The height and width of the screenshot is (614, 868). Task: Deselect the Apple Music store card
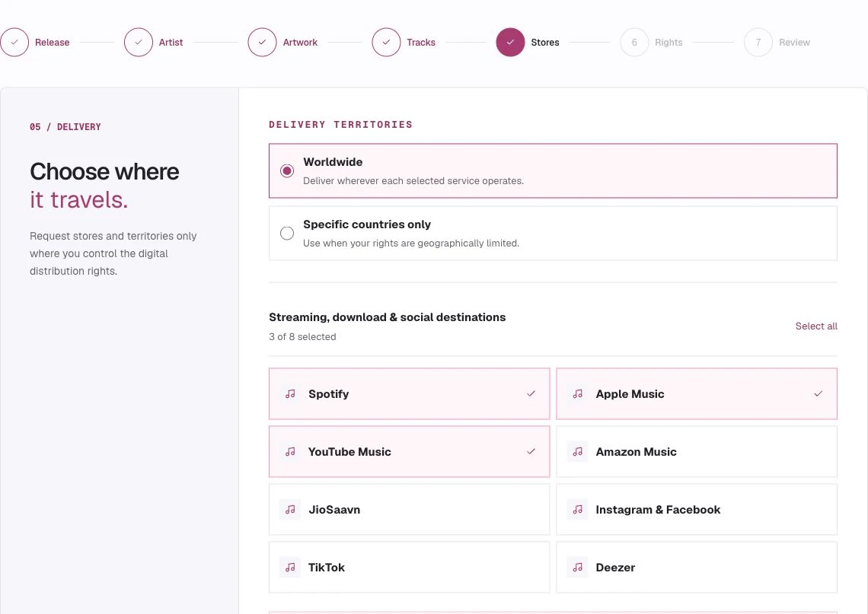[x=697, y=394]
